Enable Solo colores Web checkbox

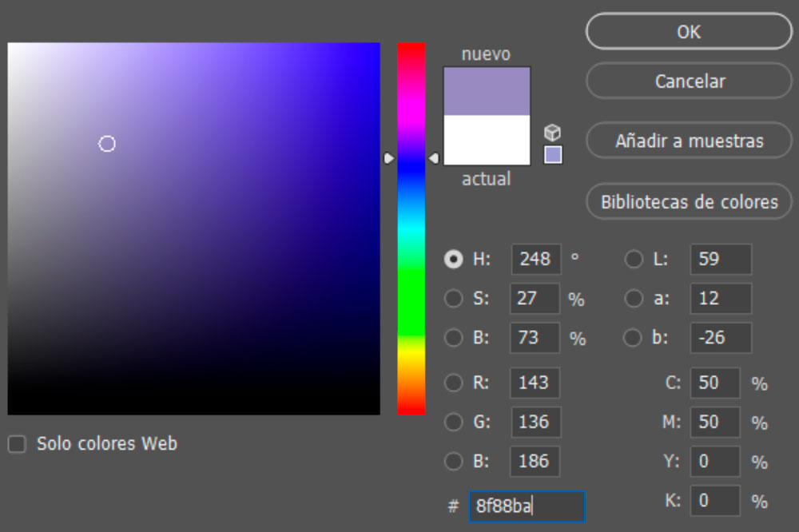point(17,444)
